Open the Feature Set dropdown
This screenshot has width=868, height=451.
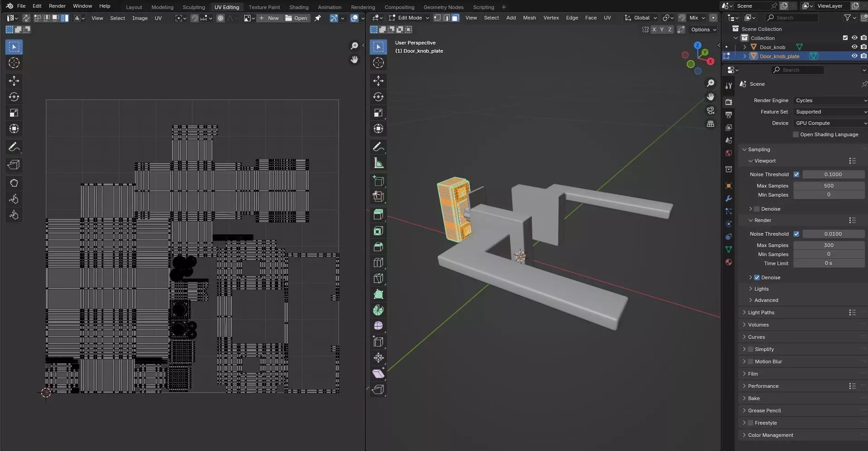[830, 112]
